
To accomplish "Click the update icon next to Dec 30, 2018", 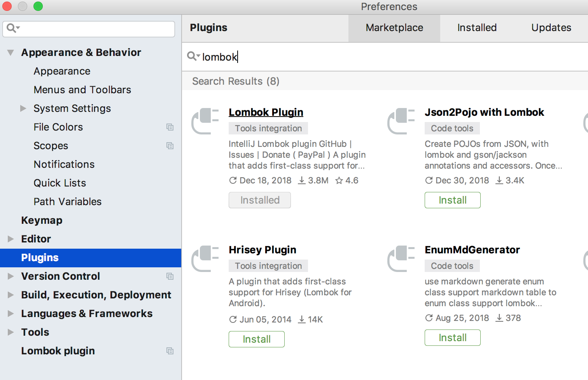I will [x=429, y=180].
